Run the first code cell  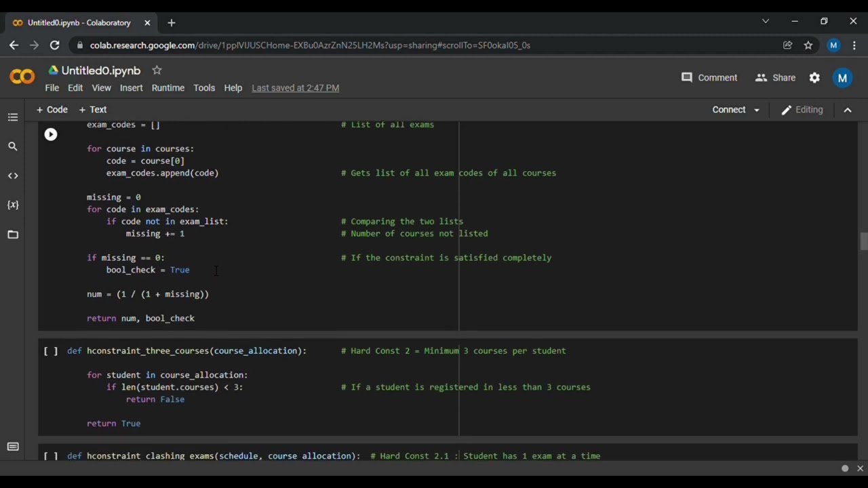tap(51, 134)
